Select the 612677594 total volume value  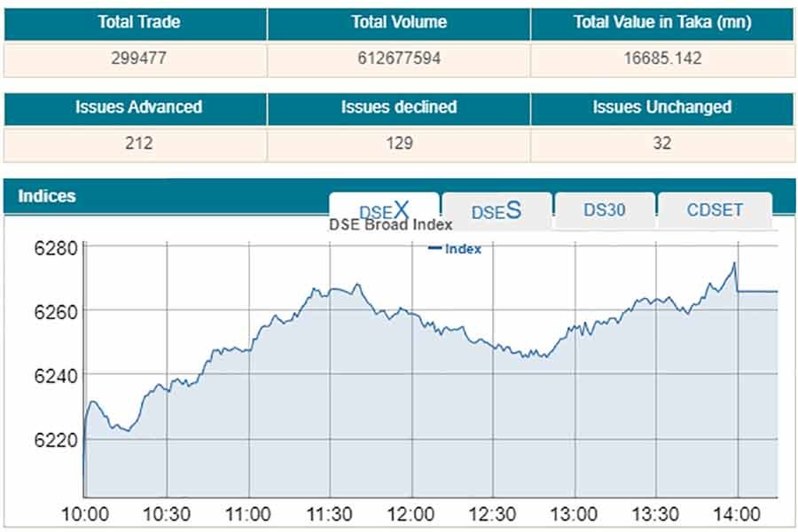point(399,59)
